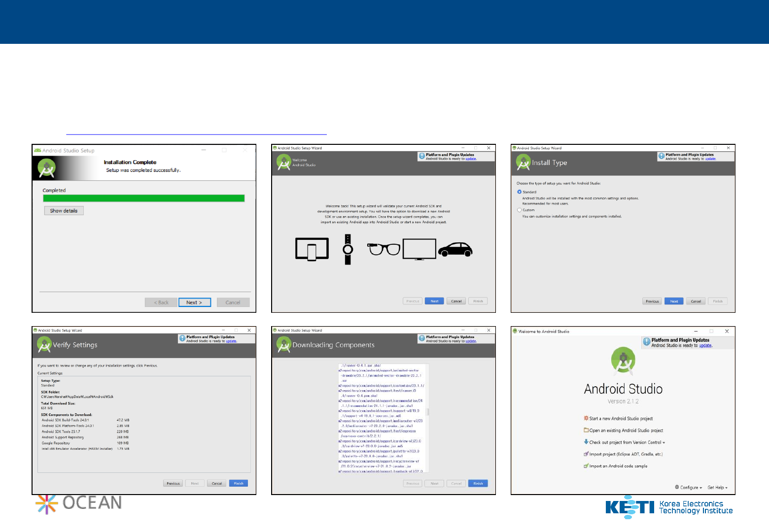Click Next in the Verify Settings window
Image resolution: width=769 pixels, height=532 pixels.
(x=195, y=483)
